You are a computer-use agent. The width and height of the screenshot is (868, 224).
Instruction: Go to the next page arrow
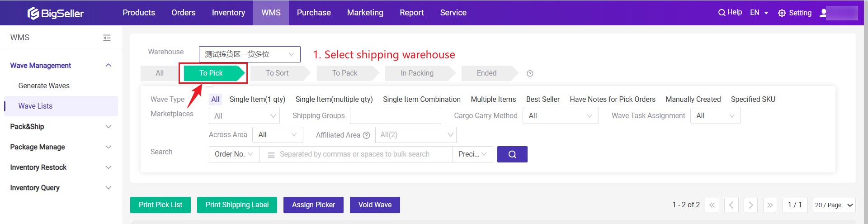750,205
